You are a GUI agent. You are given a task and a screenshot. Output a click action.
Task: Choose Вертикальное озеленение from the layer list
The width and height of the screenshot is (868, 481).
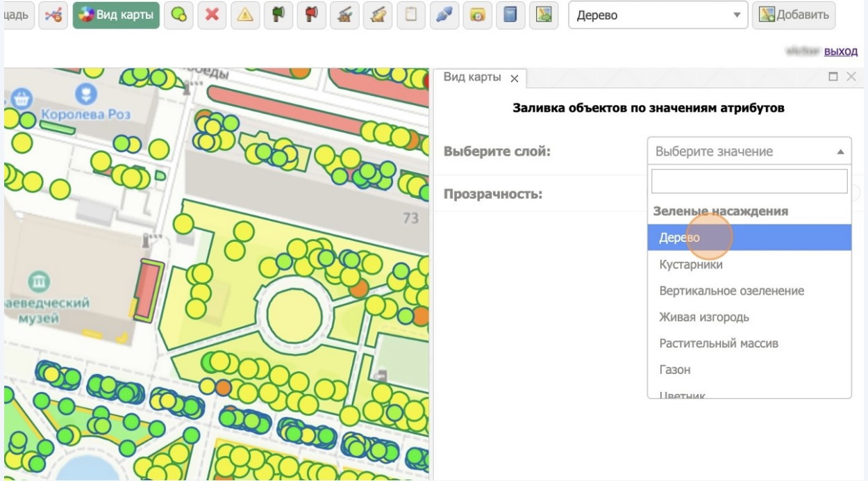pos(749,291)
